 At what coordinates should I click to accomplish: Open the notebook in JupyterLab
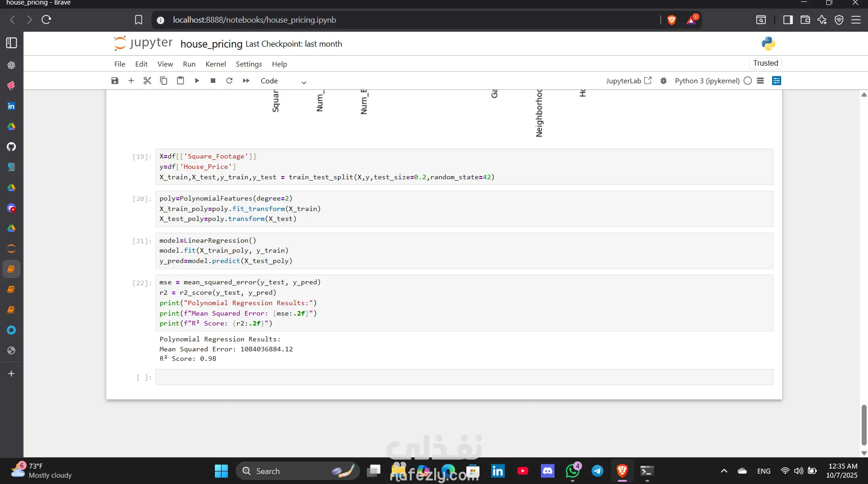[628, 81]
